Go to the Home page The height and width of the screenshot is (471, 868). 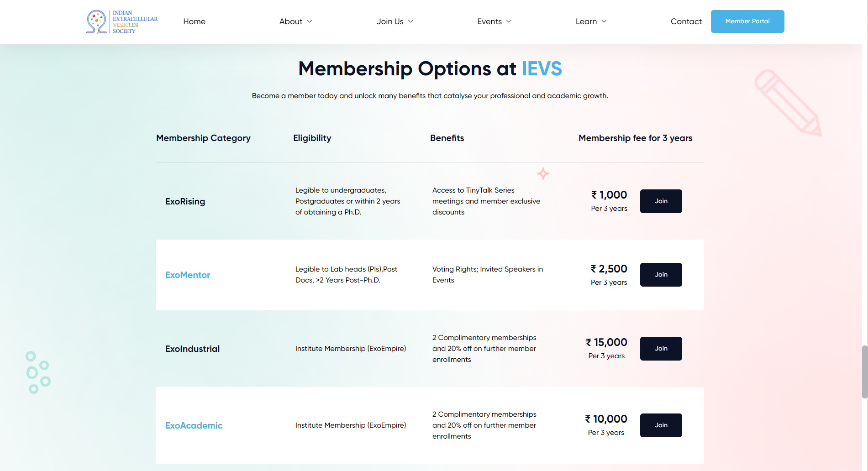point(194,21)
